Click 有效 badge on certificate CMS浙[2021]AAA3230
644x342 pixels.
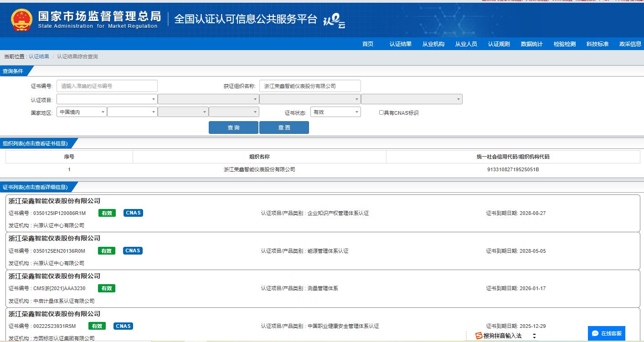click(106, 288)
